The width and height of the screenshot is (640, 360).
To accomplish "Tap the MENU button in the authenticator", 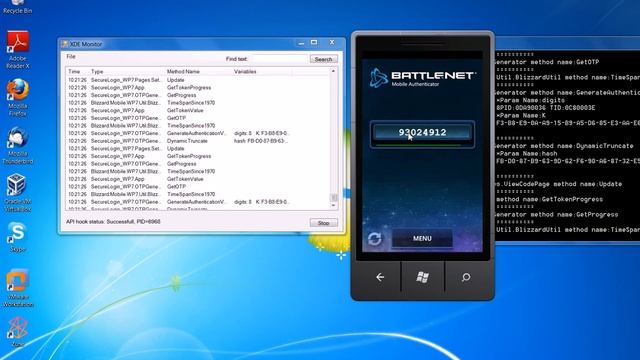I will (x=422, y=238).
